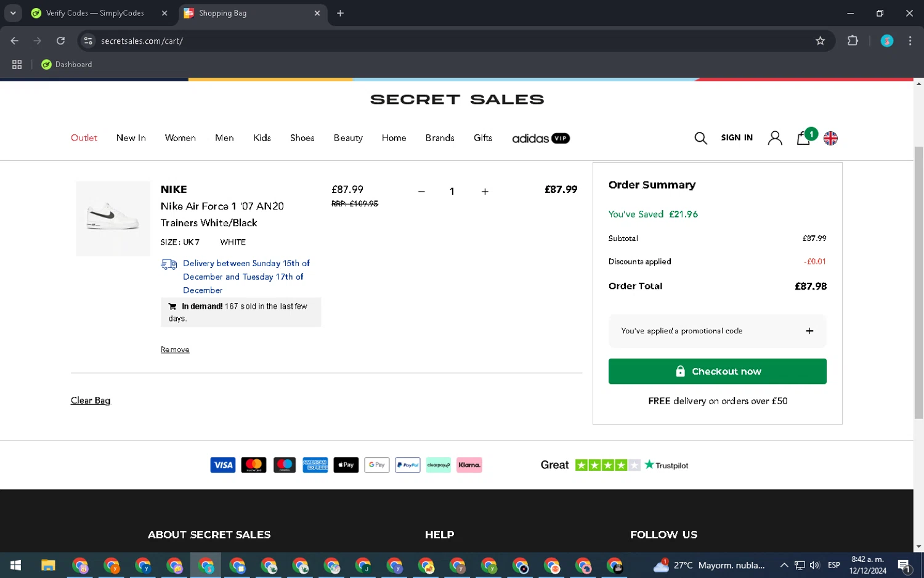
Task: Open the account profile icon
Action: 775,138
